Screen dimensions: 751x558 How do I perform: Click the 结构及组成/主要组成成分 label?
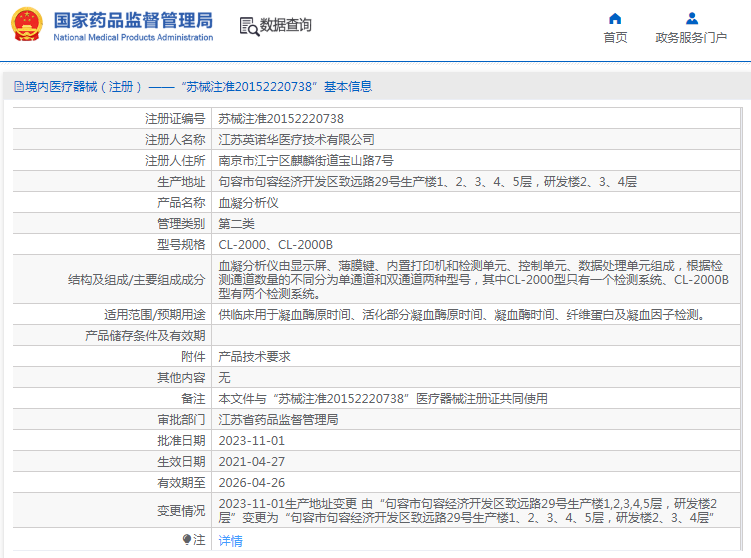137,280
